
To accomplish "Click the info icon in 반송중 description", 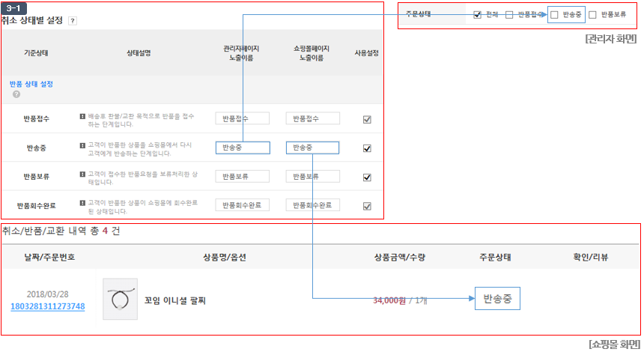I will point(82,145).
